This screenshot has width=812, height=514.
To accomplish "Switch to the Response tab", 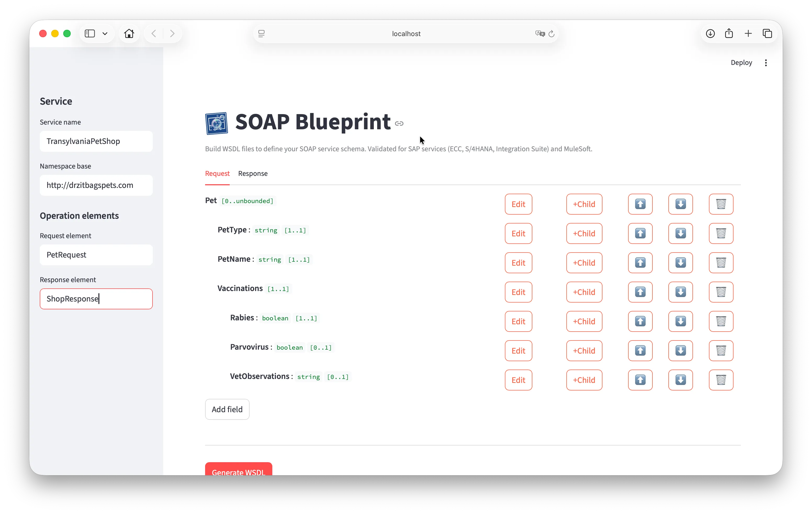I will 253,173.
